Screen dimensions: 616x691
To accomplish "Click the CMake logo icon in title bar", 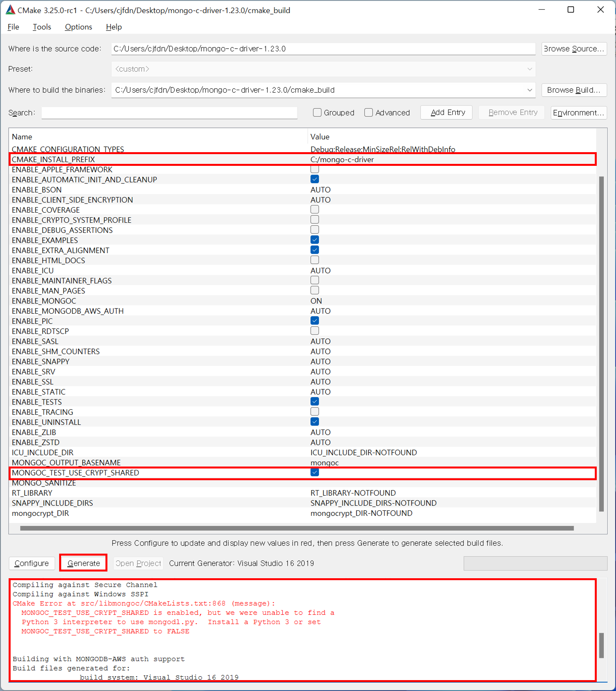I will click(x=10, y=10).
